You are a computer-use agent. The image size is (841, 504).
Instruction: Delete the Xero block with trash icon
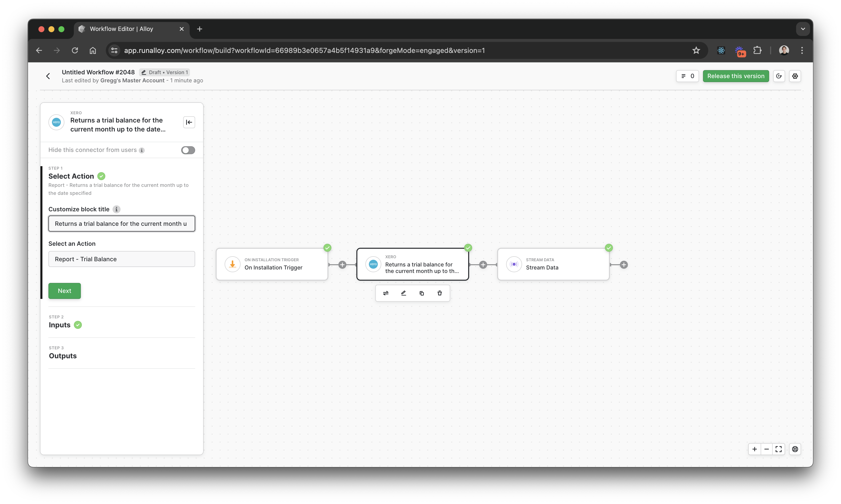(x=439, y=293)
